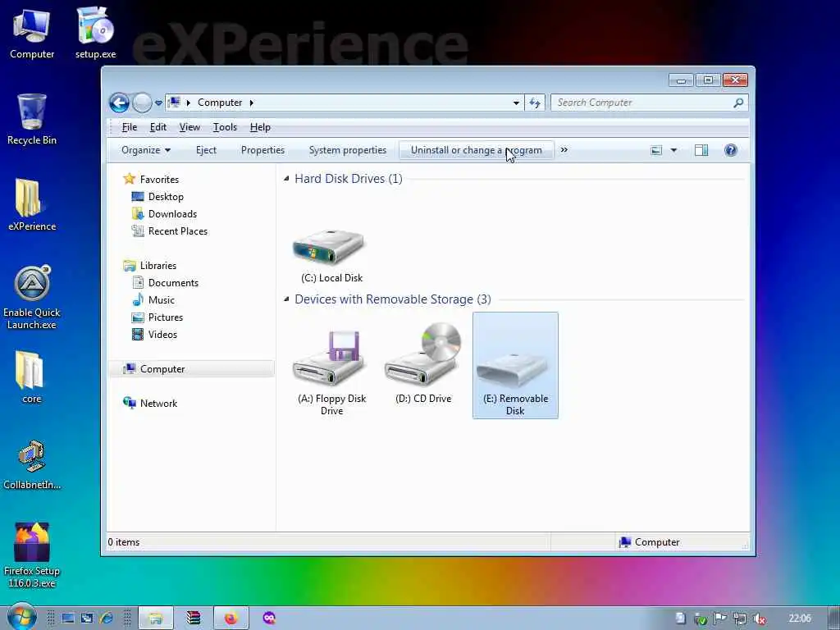Screen dimensions: 840x630
Task: Show more toolbar commands chevron
Action: (564, 150)
